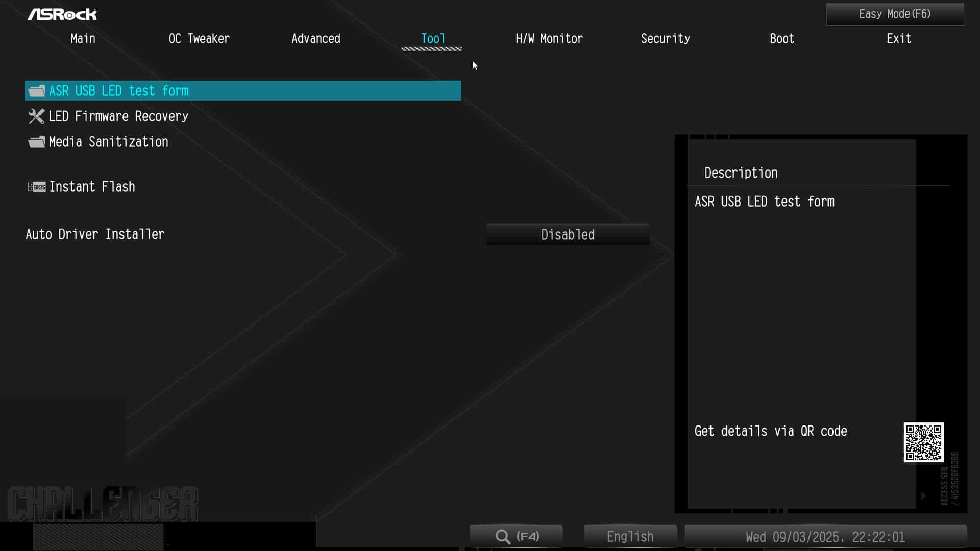Open the Advanced tab

(315, 39)
